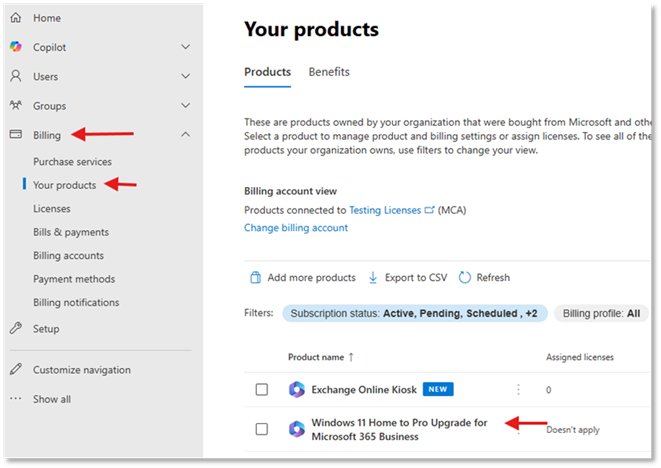Click the Customize navigation pencil icon
This screenshot has width=661, height=468.
16,369
